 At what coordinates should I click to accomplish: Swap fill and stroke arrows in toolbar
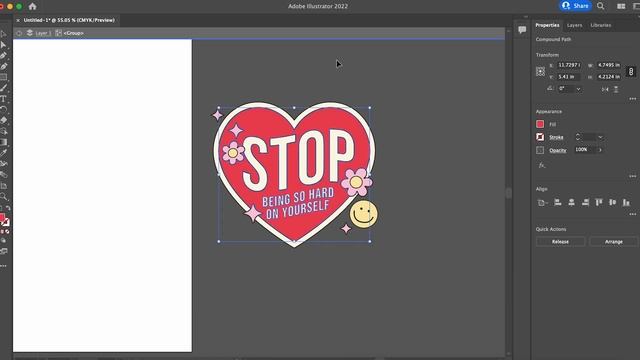pyautogui.click(x=8, y=208)
